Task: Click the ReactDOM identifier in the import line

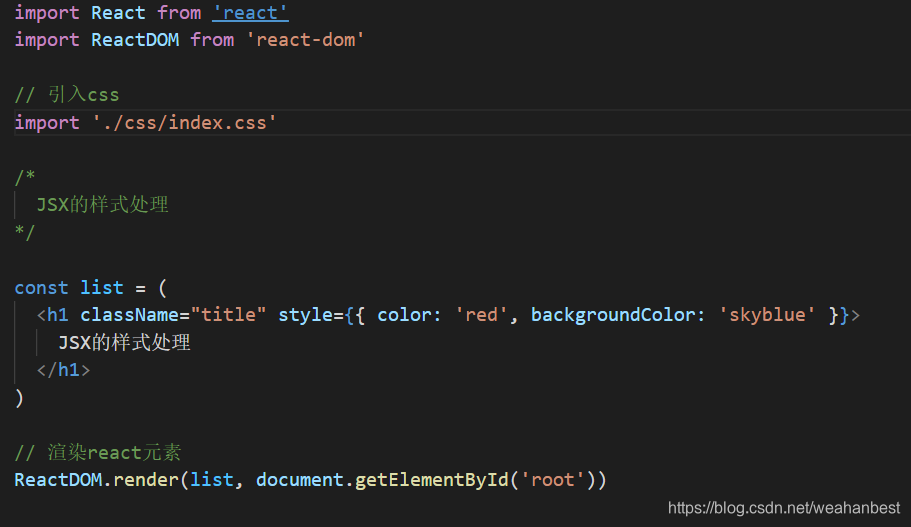Action: pyautogui.click(x=135, y=40)
